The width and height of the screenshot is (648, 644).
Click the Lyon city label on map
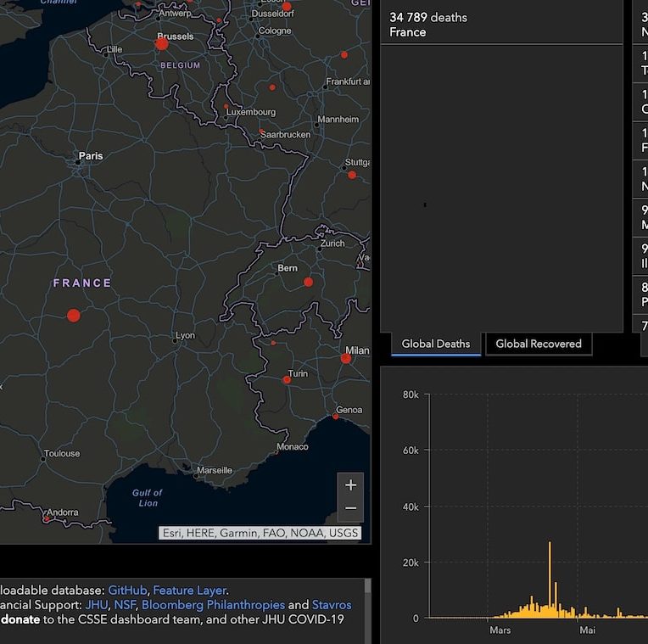(185, 335)
